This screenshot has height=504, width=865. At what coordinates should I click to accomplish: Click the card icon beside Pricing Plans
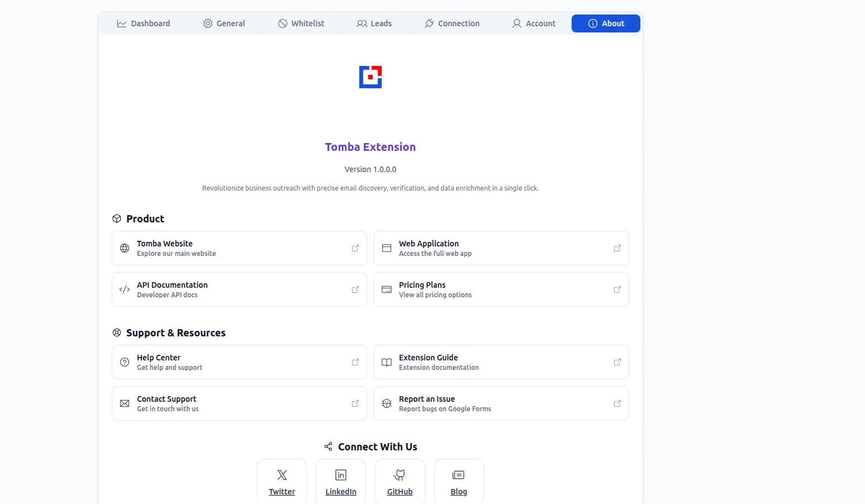pyautogui.click(x=387, y=289)
